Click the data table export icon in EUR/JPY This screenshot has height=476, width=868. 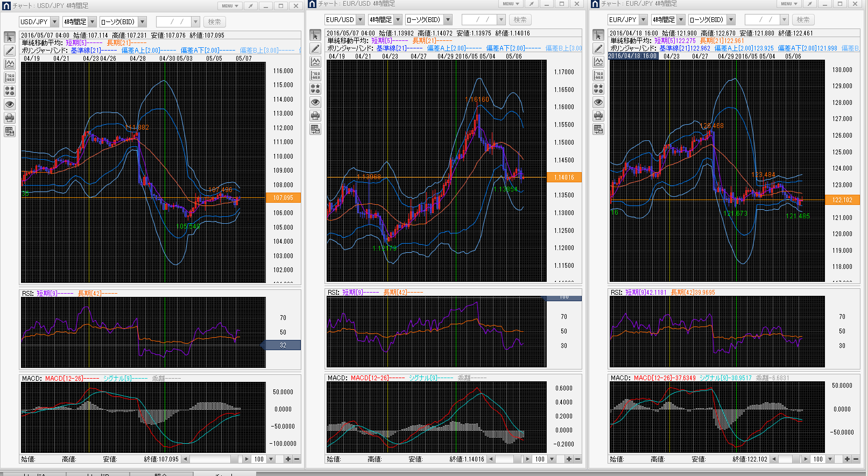(598, 129)
